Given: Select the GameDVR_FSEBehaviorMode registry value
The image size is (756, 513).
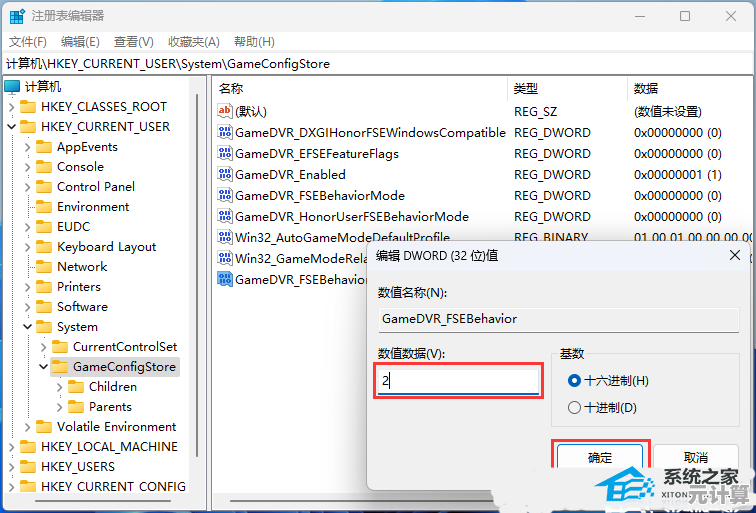Looking at the screenshot, I should 319,196.
